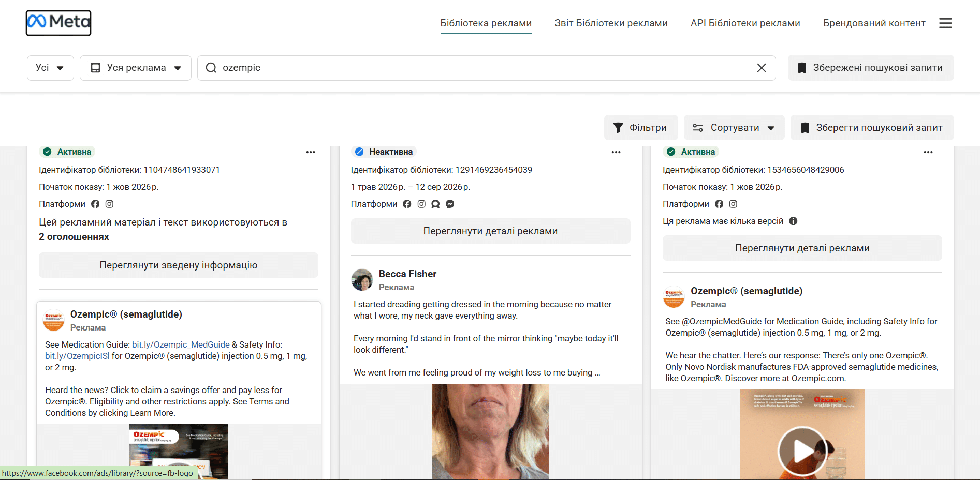Expand the Уся реклама category dropdown
Screen dimensions: 980x480
(x=136, y=68)
